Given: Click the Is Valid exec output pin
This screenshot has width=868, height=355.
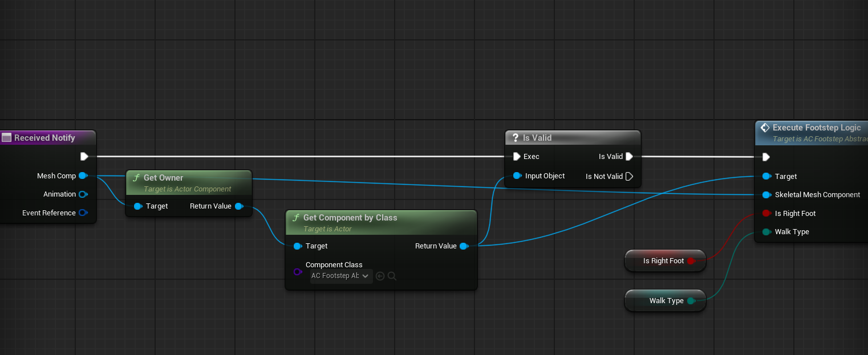Looking at the screenshot, I should (629, 156).
